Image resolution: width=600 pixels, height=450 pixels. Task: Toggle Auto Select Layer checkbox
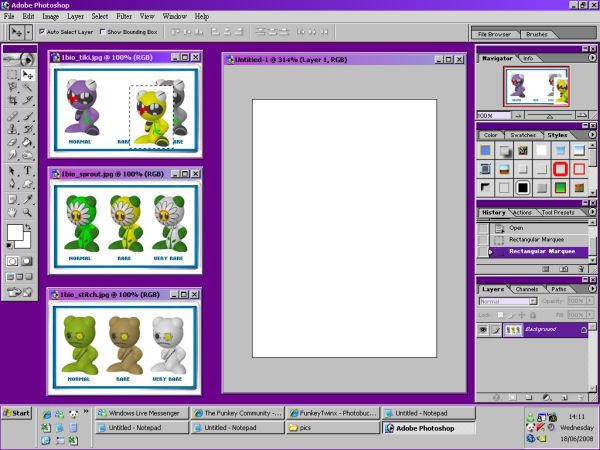point(42,32)
